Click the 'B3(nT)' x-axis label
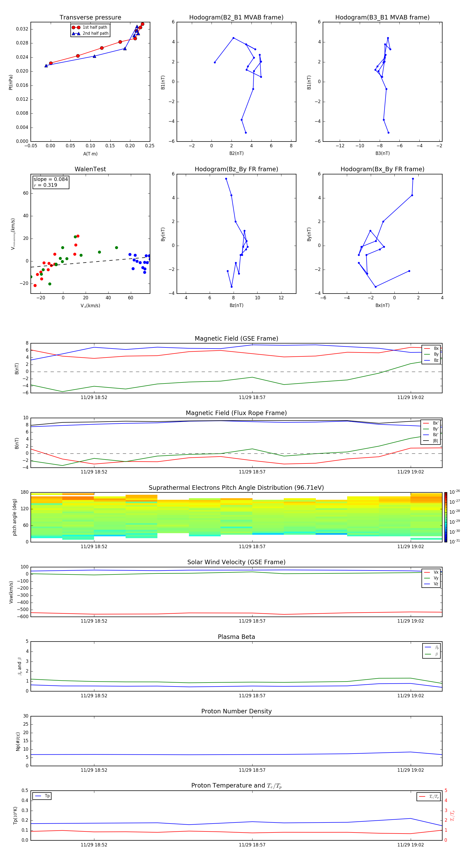Image resolution: width=473 pixels, height=868 pixels. point(382,153)
